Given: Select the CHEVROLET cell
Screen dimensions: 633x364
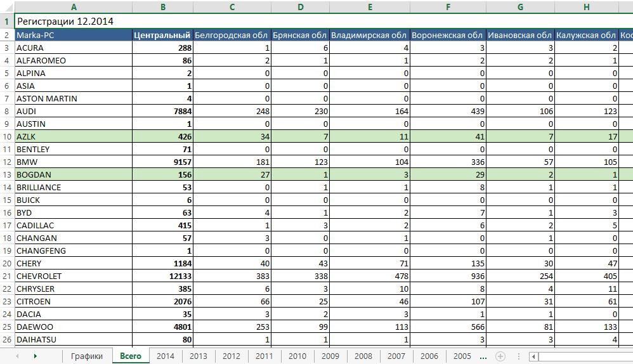Looking at the screenshot, I should 74,276.
